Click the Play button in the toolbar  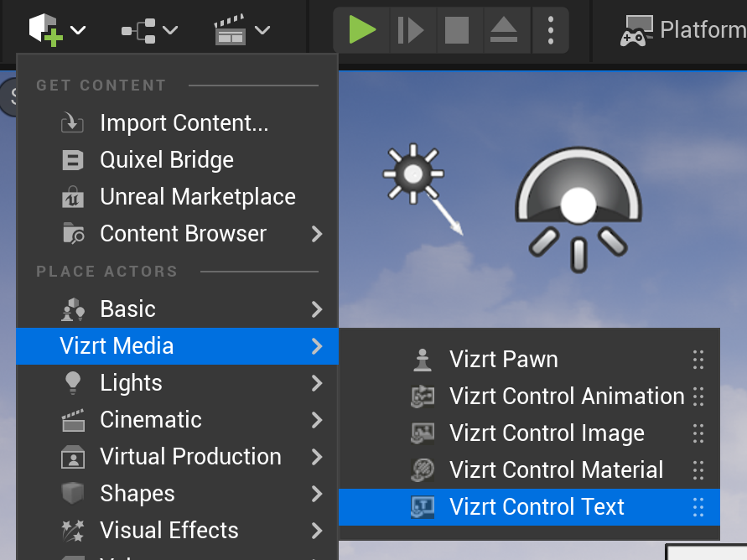(x=362, y=30)
